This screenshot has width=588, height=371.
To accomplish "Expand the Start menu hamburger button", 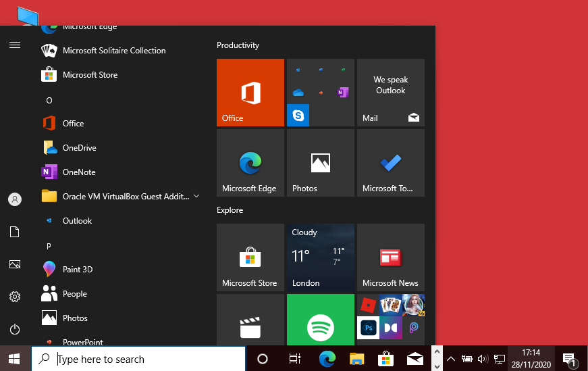I will (x=15, y=45).
